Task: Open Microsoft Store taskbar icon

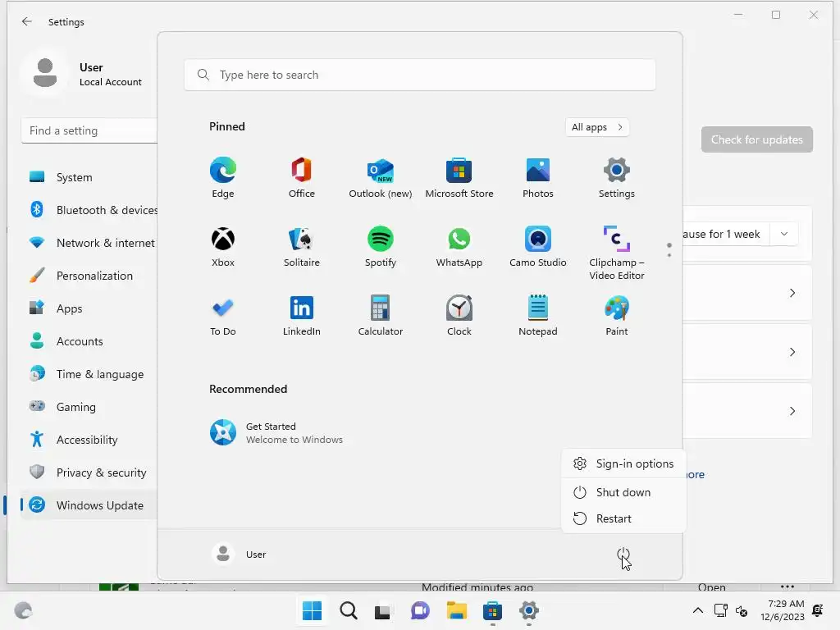Action: point(492,610)
